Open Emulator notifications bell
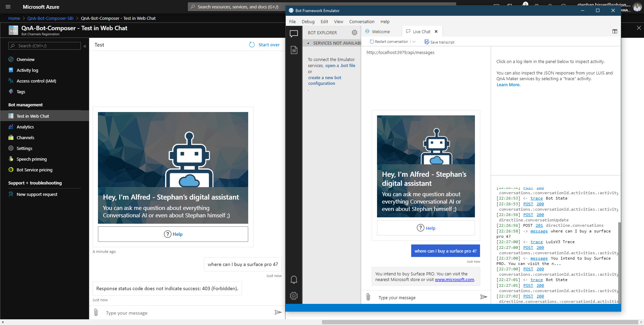Screen dimensions: 644x325 (294, 279)
